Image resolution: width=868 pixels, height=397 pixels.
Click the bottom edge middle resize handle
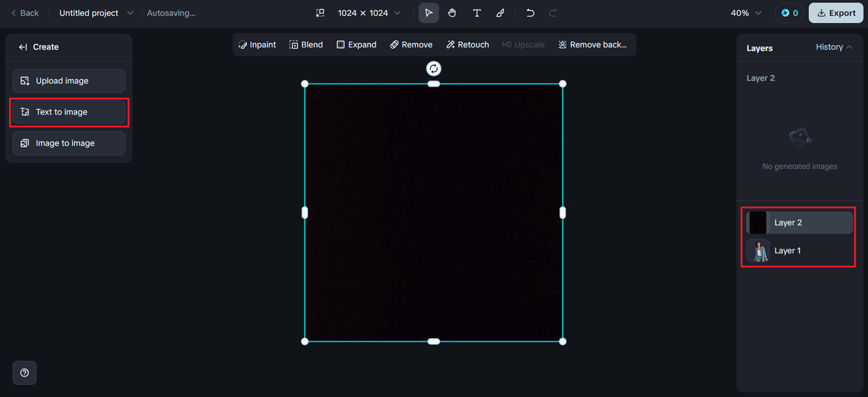pyautogui.click(x=433, y=341)
